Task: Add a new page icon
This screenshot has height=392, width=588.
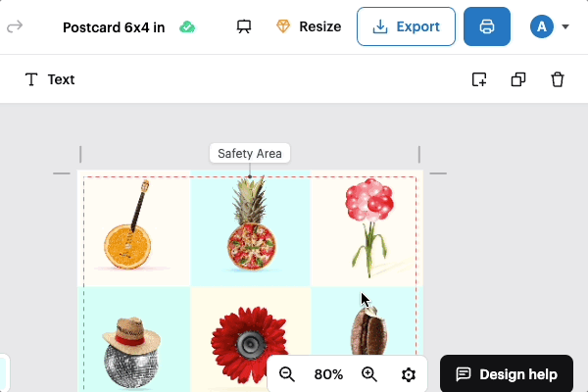Action: click(479, 79)
